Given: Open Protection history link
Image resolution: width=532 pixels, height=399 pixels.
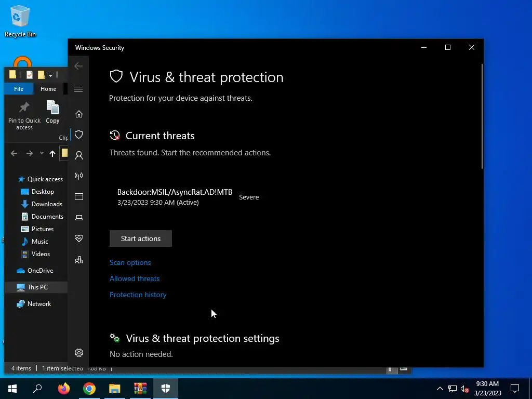Looking at the screenshot, I should point(138,295).
